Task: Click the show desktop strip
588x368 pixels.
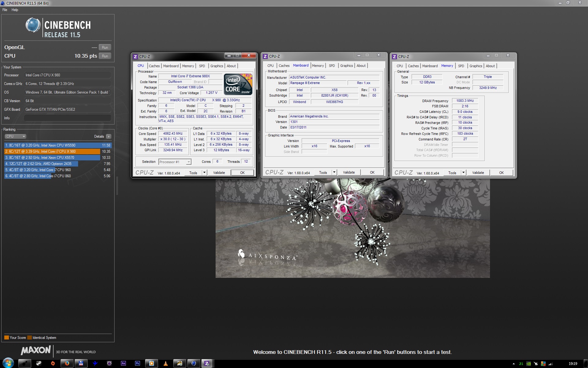Action: (x=586, y=363)
